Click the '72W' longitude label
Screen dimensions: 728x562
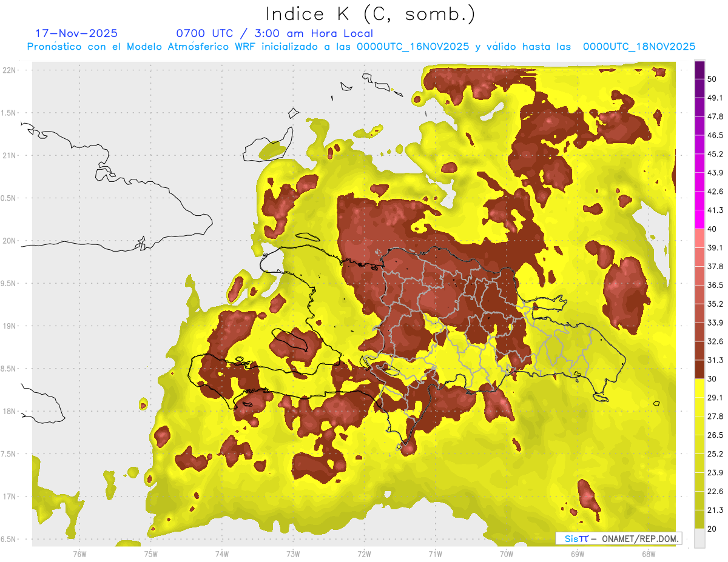point(364,554)
